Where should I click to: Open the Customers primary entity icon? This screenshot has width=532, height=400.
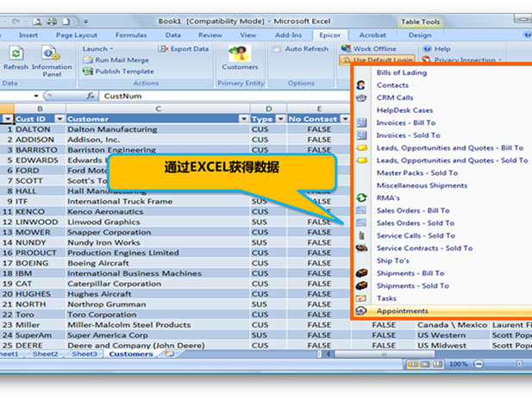point(240,53)
